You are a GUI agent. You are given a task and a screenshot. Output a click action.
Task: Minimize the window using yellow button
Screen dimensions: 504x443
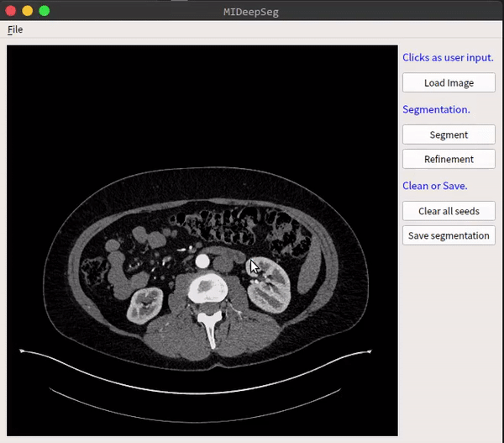pos(28,11)
